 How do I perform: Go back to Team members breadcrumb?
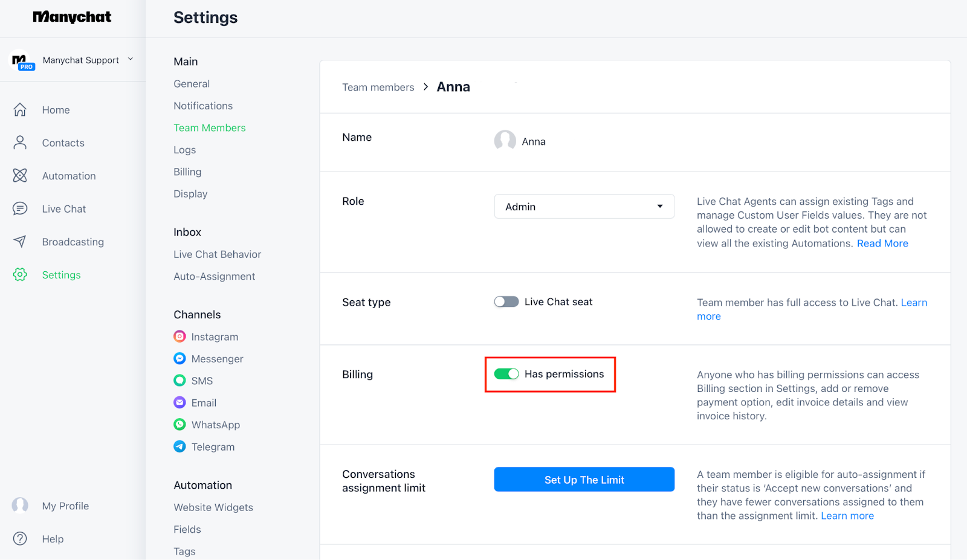(x=378, y=87)
